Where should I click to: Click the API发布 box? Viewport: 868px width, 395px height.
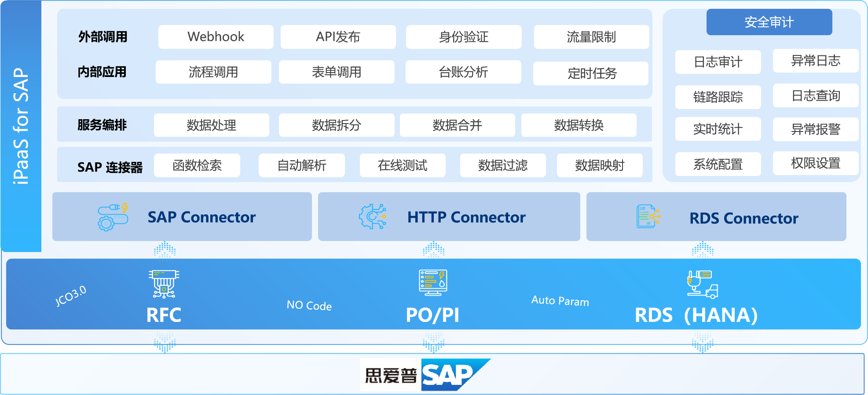point(338,37)
